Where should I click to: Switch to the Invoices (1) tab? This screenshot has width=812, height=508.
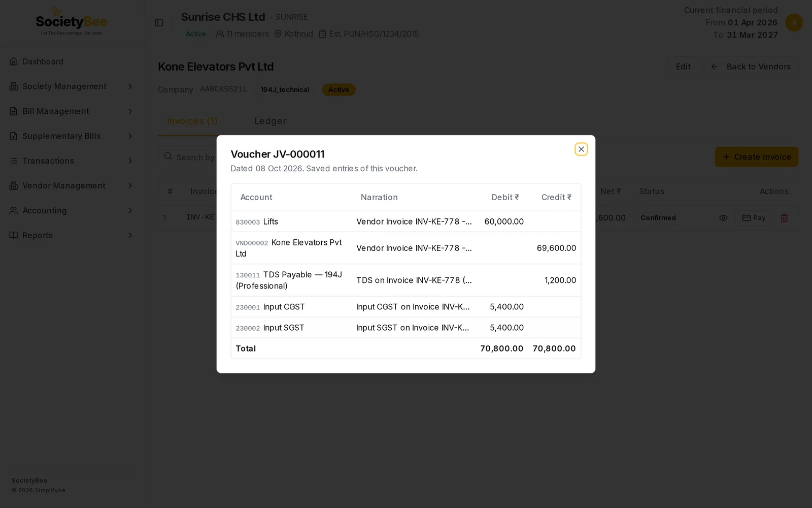pyautogui.click(x=192, y=121)
